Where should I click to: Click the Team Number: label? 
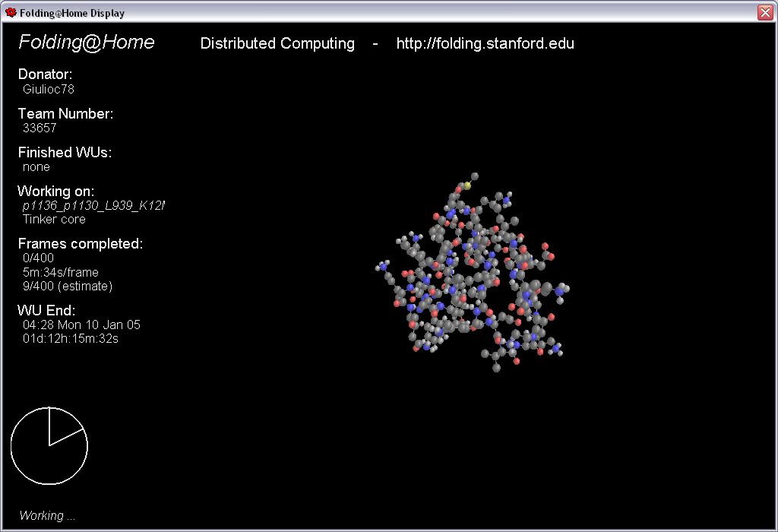tap(65, 114)
